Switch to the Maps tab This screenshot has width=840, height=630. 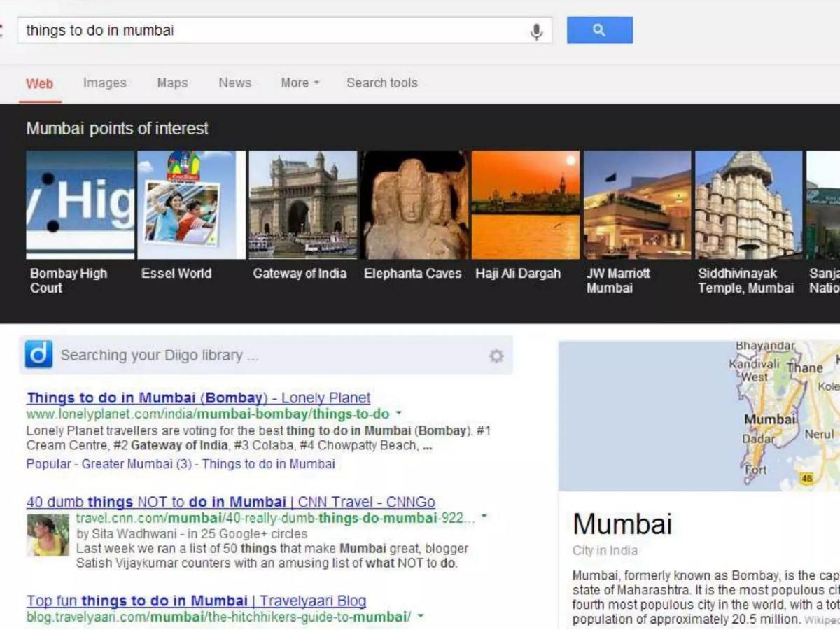pyautogui.click(x=172, y=83)
